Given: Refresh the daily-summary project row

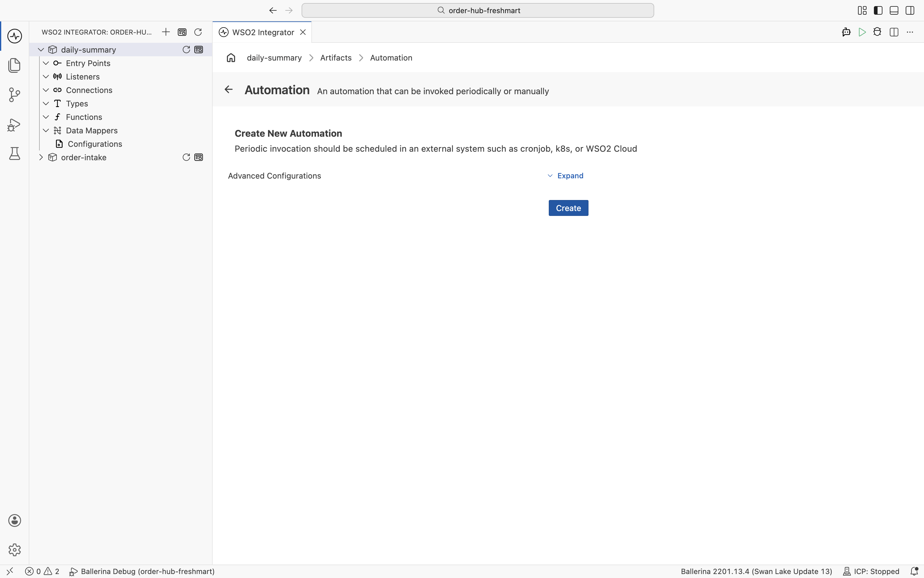Looking at the screenshot, I should pos(186,50).
